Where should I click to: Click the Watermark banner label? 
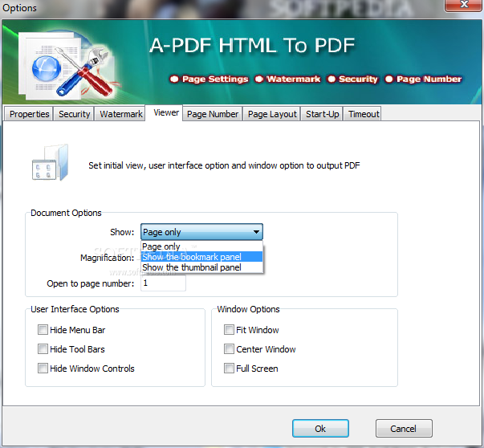[x=293, y=79]
